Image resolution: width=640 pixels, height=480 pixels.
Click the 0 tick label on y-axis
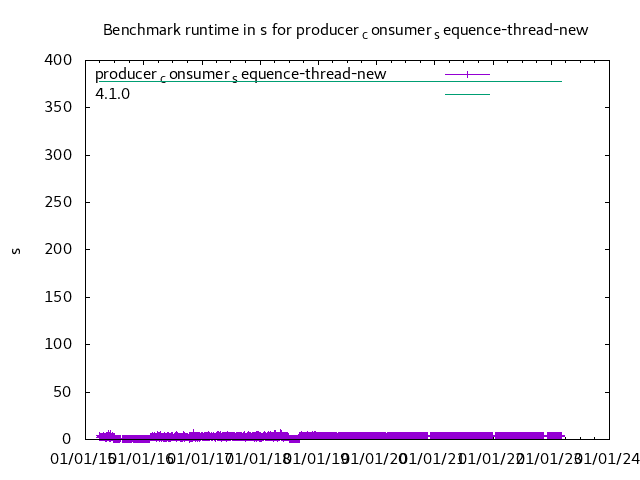click(67, 439)
